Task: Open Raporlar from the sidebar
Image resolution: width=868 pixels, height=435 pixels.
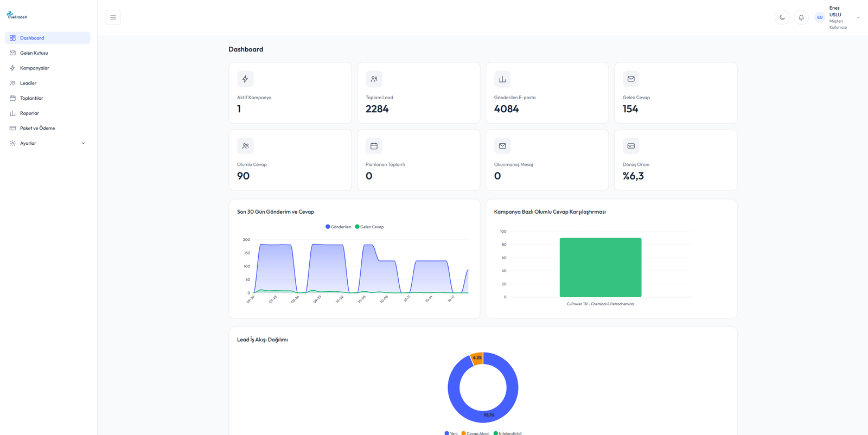Action: point(48,113)
